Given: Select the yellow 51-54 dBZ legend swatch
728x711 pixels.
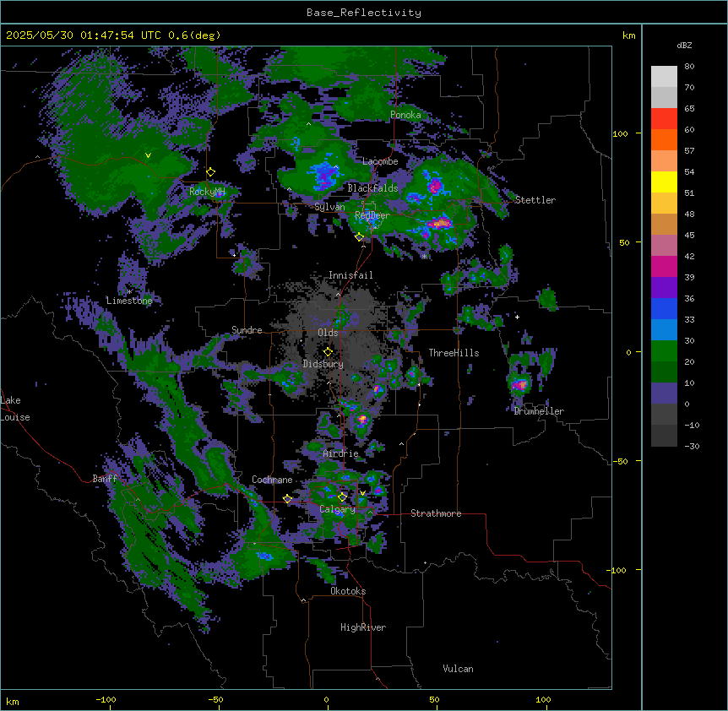Looking at the screenshot, I should 664,182.
